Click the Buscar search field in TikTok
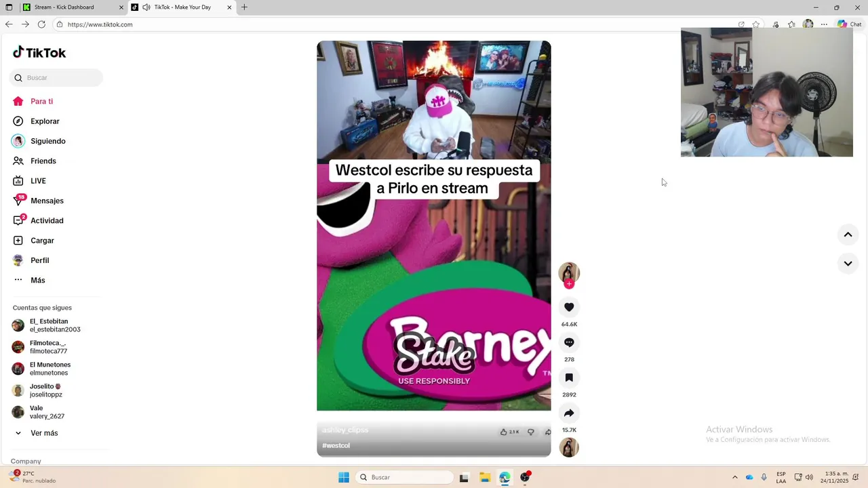 point(56,78)
